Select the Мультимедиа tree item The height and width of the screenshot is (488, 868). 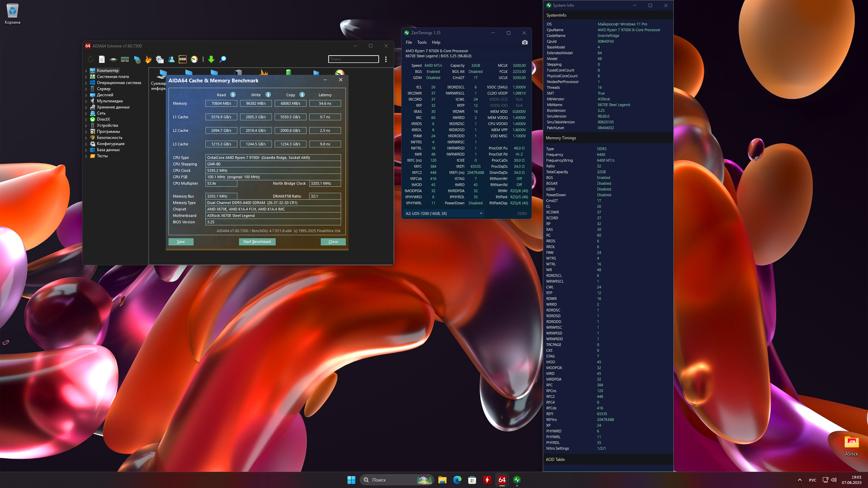click(110, 101)
